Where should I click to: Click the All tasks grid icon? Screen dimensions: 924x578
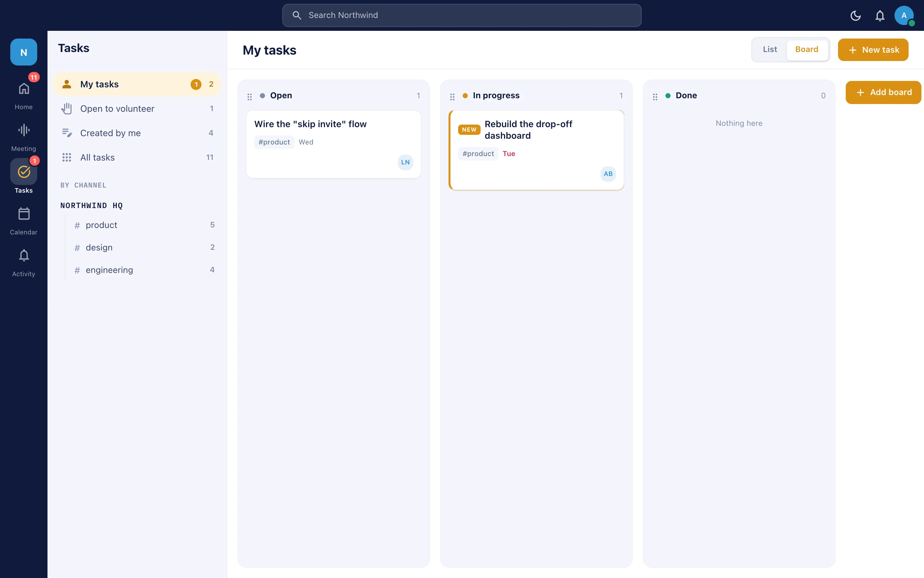coord(67,157)
